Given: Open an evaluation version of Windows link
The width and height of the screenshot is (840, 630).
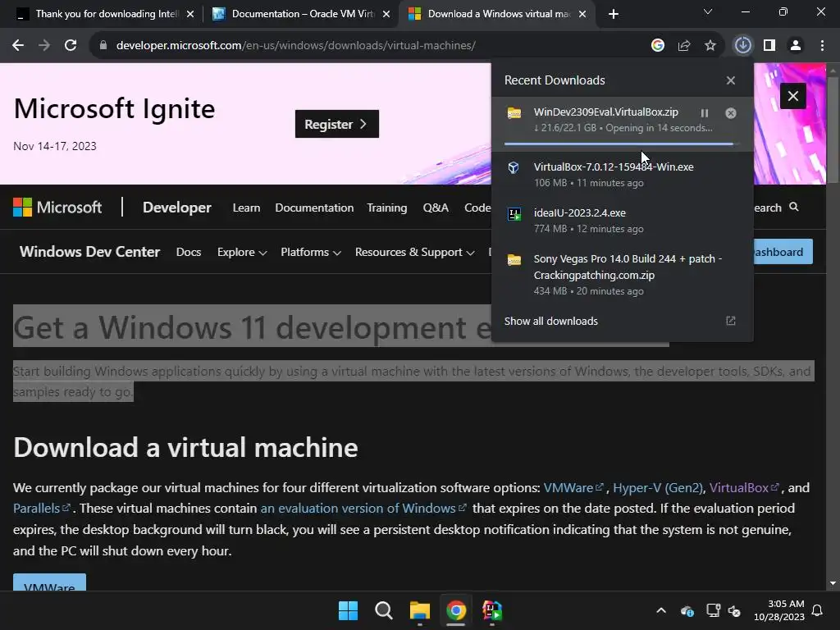Looking at the screenshot, I should point(363,508).
